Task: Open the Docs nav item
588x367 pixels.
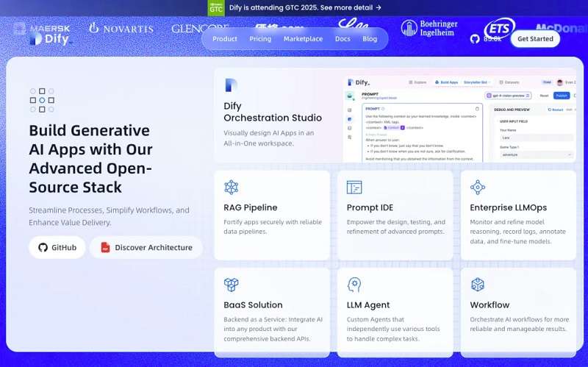Action: (343, 39)
